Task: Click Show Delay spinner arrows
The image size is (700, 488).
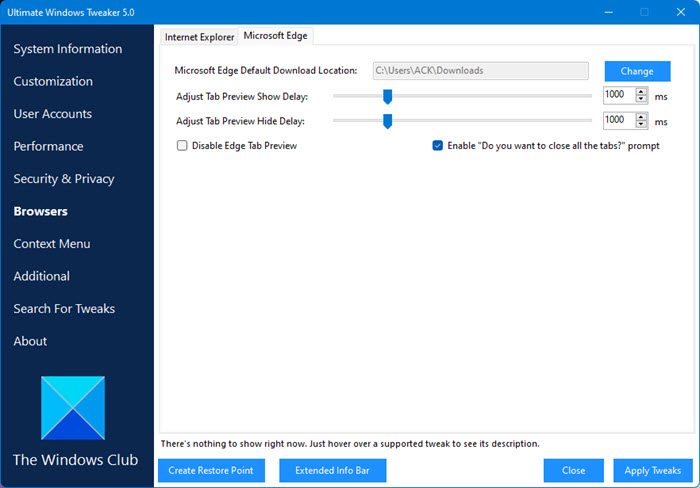Action: pos(643,95)
